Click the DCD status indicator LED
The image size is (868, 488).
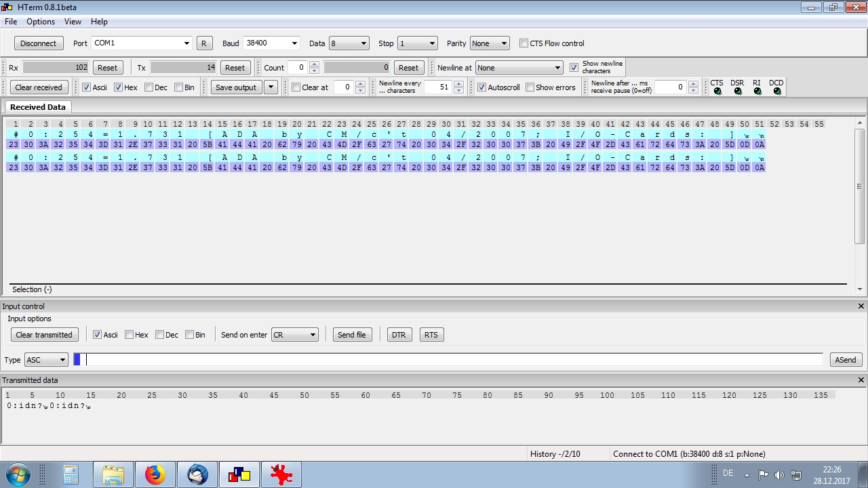click(x=776, y=91)
